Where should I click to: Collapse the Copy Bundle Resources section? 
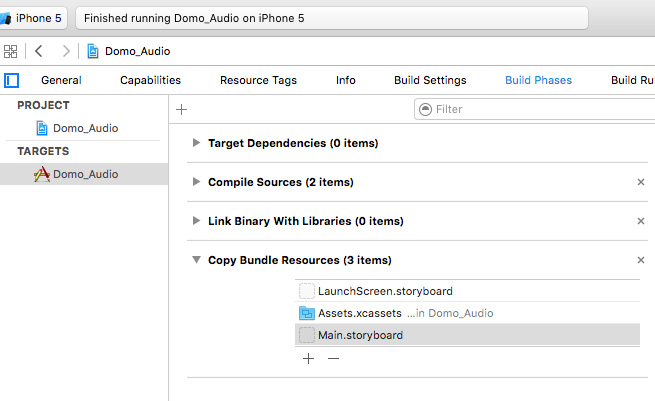[197, 260]
